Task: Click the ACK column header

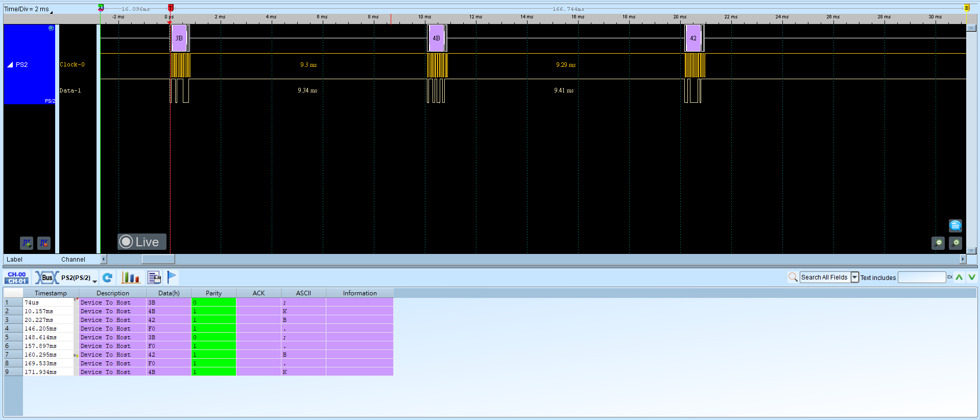Action: point(259,293)
